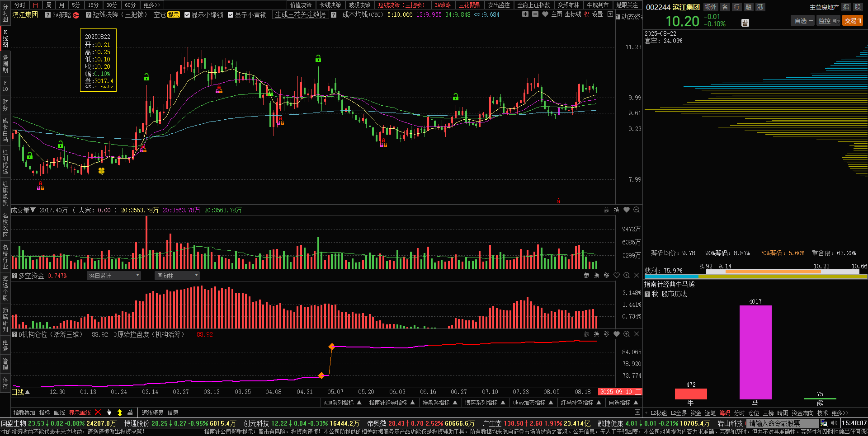
Task: Open the 筹码 tab in the bottom-right bar
Action: pos(725,413)
